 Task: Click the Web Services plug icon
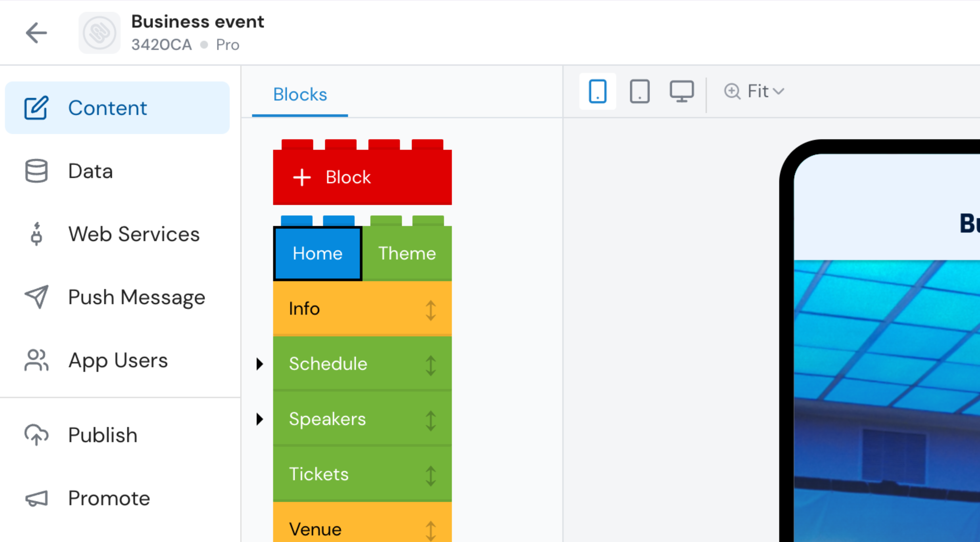pos(36,234)
